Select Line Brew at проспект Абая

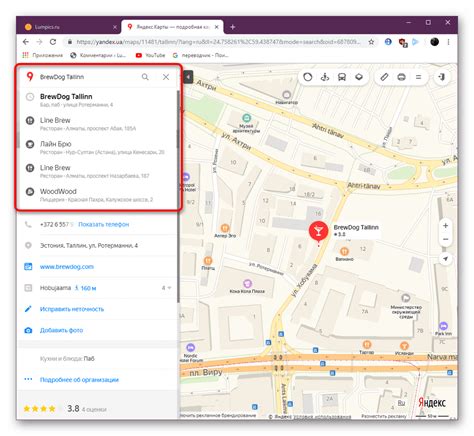(98, 124)
